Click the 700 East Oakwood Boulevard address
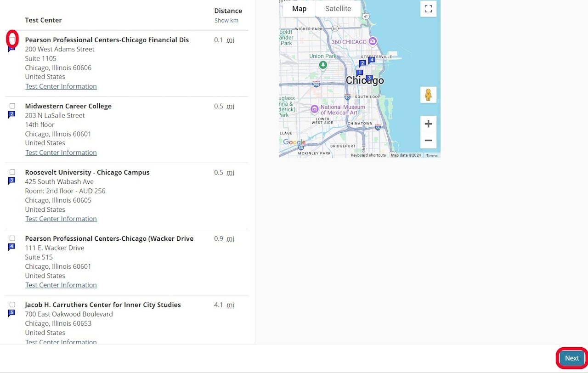This screenshot has width=588, height=373. click(x=69, y=314)
